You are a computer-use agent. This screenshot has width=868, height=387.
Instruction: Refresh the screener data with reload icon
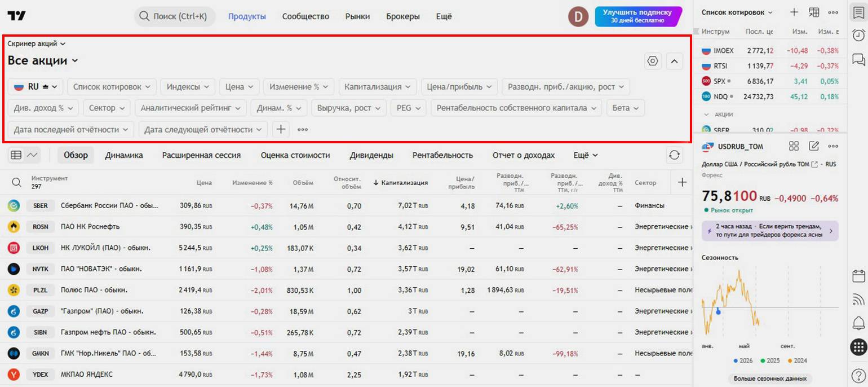pyautogui.click(x=674, y=155)
